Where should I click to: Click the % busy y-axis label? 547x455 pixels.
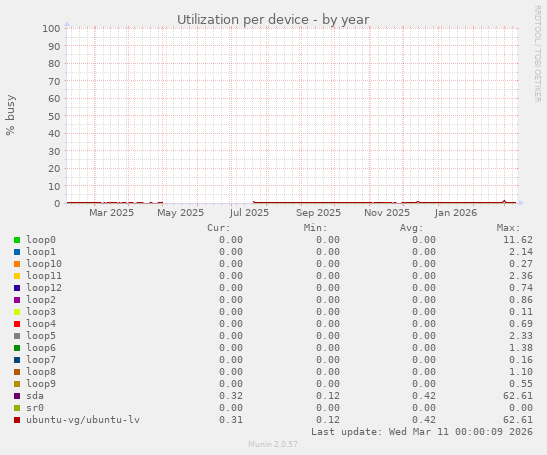pyautogui.click(x=10, y=115)
